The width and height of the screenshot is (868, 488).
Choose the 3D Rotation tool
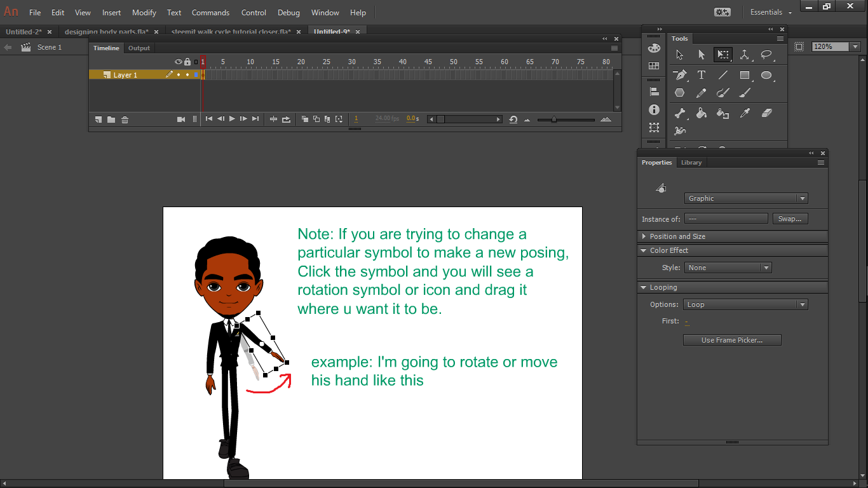coord(745,55)
